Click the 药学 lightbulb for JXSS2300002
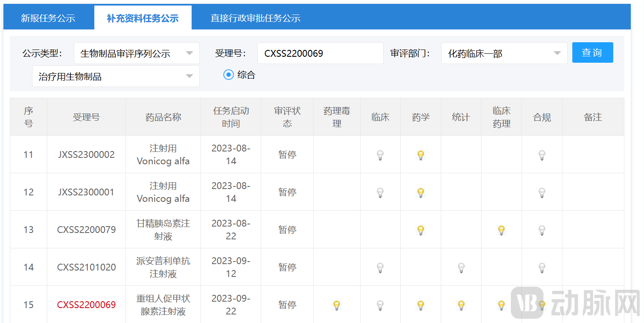The height and width of the screenshot is (323, 644). [421, 155]
